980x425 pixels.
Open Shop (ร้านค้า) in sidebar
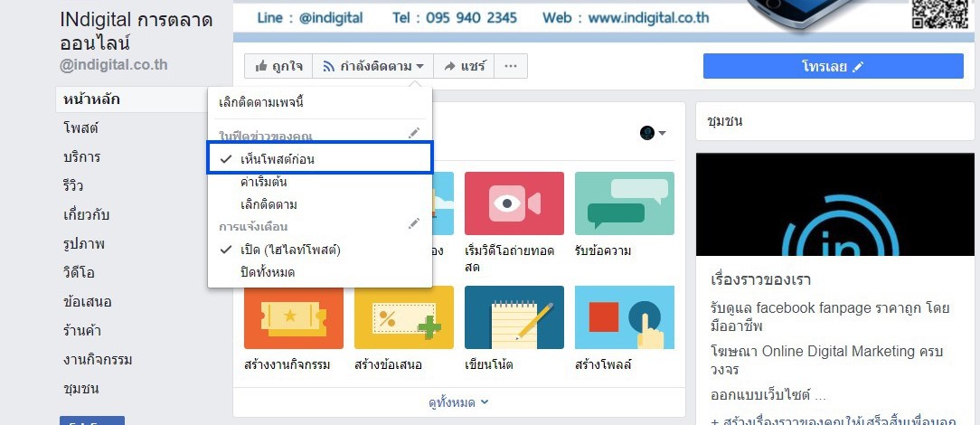point(82,331)
